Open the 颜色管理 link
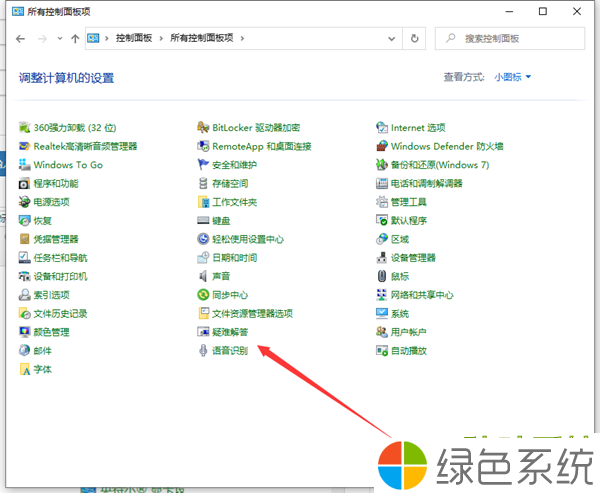Viewport: 600px width, 493px height. (52, 332)
